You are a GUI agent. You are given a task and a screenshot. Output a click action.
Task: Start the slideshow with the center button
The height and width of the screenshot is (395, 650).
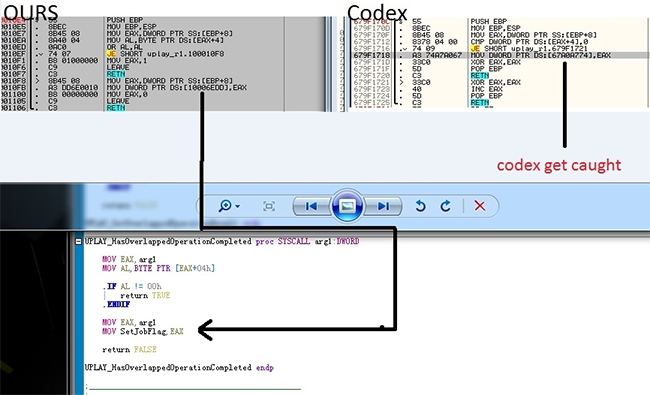347,206
